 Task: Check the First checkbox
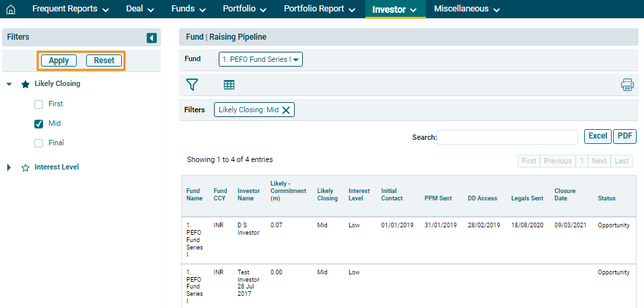coord(39,104)
